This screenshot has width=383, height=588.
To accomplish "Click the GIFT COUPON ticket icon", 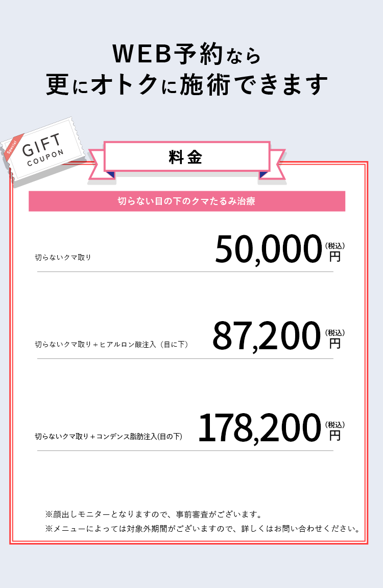I will pyautogui.click(x=42, y=150).
